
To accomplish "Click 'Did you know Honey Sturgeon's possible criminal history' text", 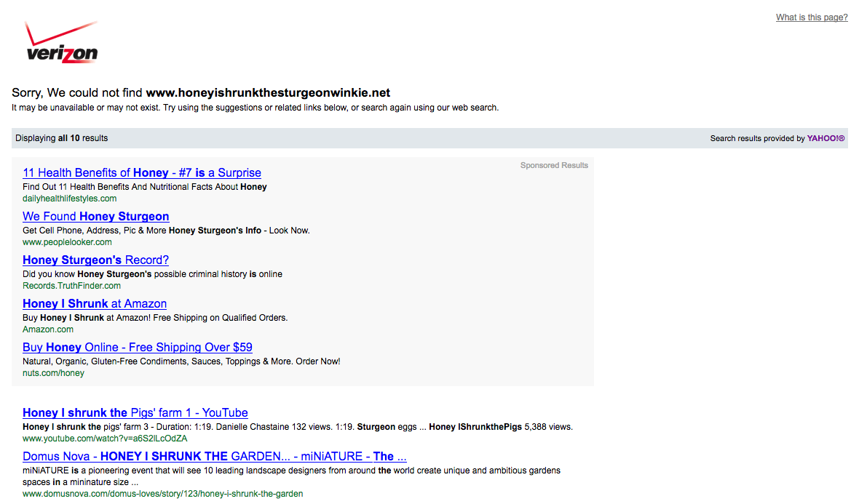I will point(152,274).
